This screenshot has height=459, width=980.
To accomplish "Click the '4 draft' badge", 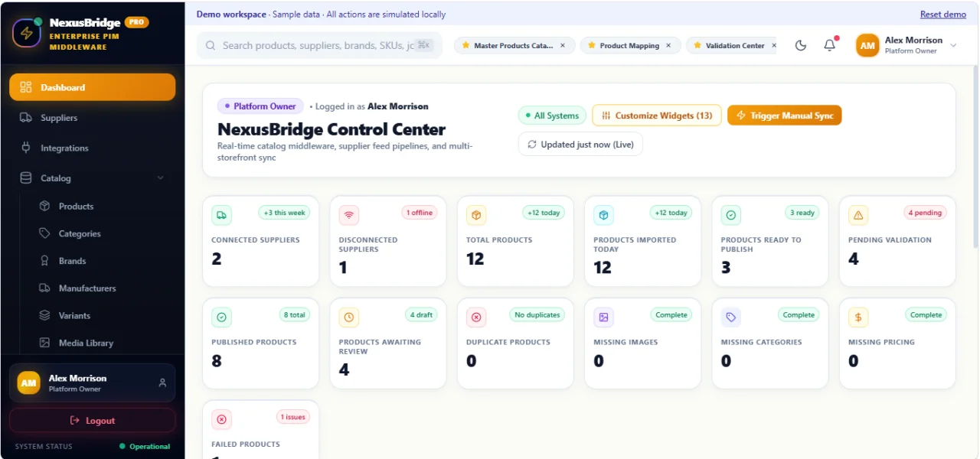I will (x=422, y=314).
